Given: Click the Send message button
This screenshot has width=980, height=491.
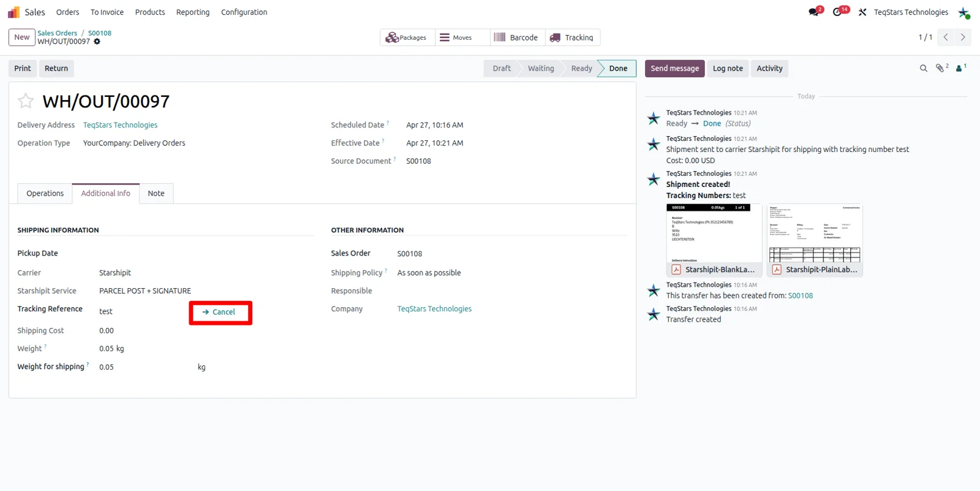Looking at the screenshot, I should (x=675, y=69).
